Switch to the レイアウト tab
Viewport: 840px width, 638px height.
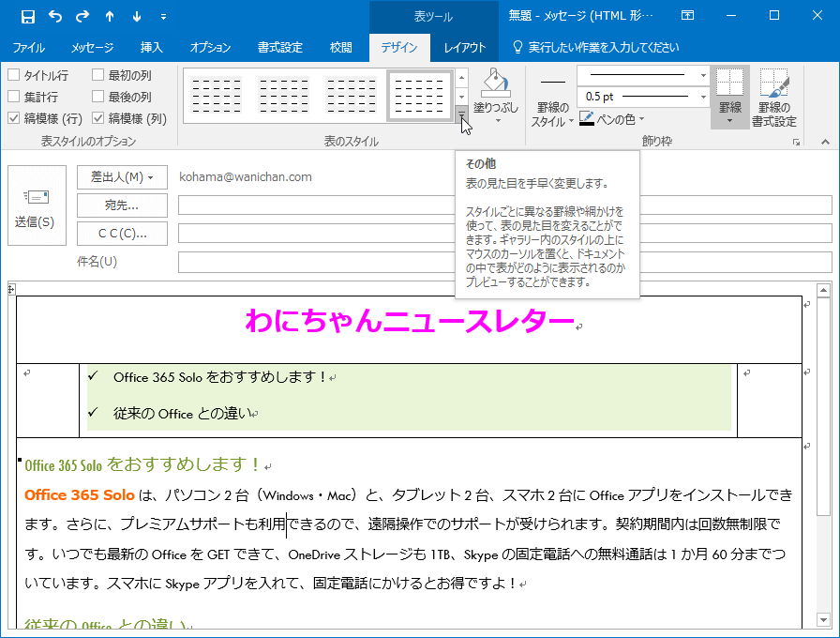coord(465,47)
